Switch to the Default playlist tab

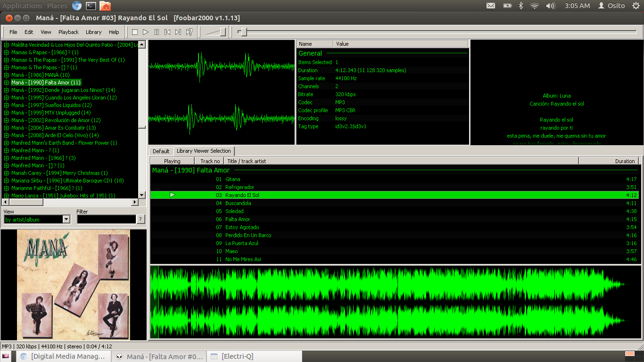[161, 151]
